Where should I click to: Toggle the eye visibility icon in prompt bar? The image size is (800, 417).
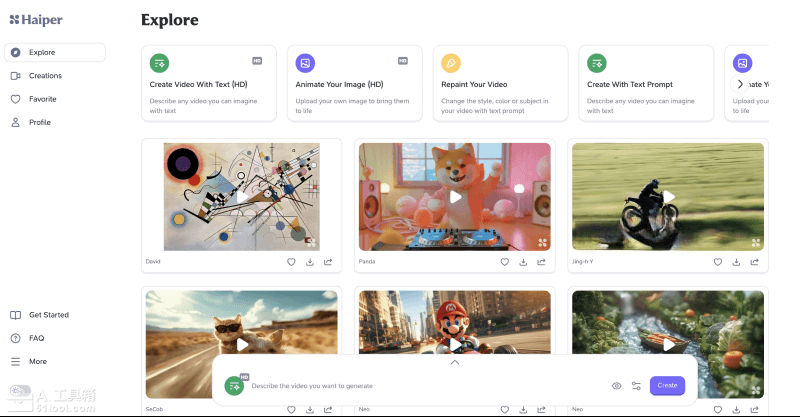pyautogui.click(x=616, y=385)
